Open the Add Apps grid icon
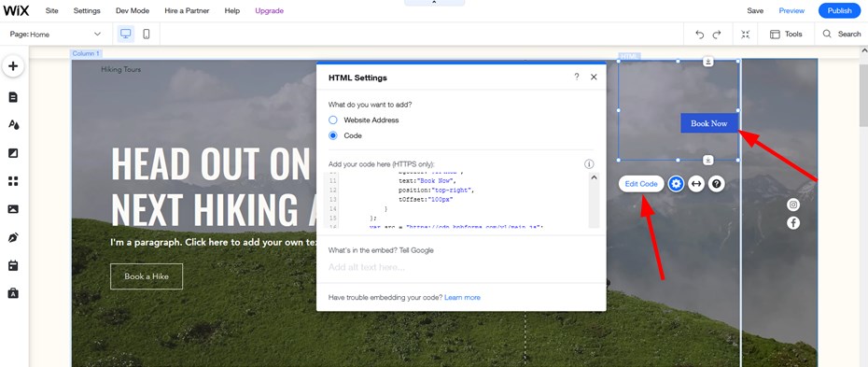 click(x=13, y=181)
